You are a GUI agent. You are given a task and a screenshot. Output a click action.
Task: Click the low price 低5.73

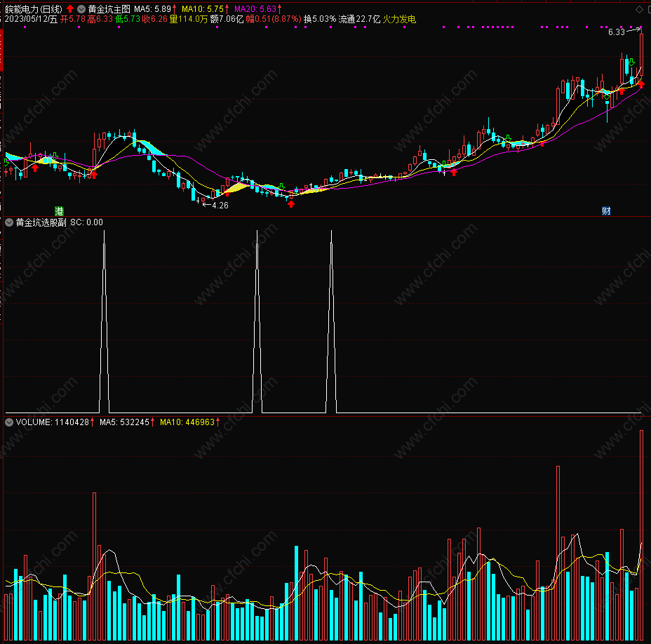pos(128,19)
